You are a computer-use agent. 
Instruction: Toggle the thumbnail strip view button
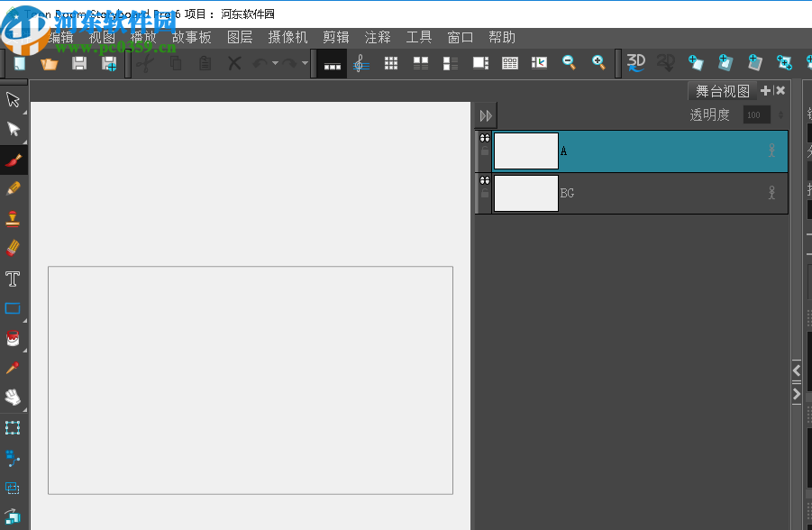[331, 63]
